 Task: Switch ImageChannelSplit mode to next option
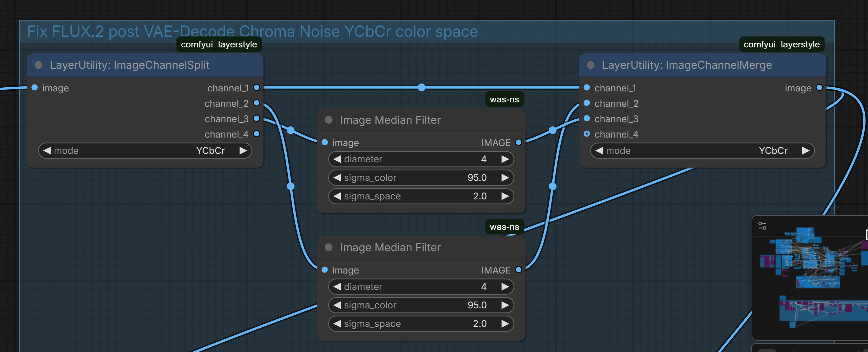[x=243, y=150]
